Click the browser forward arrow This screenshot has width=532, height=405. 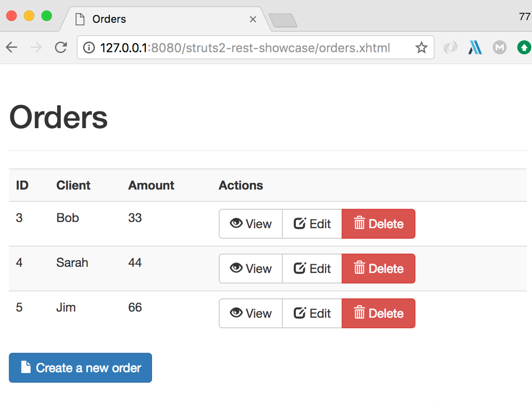[36, 48]
